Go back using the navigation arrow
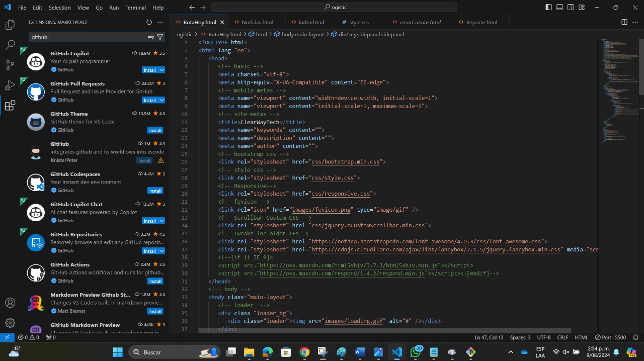 192,8
